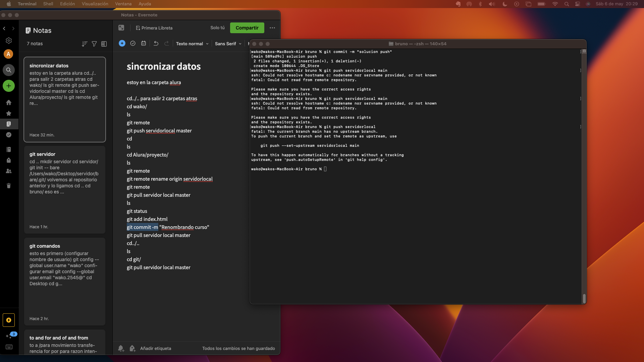Screen dimensions: 644x362
Task: Expand the note with the top-left expand icon
Action: pyautogui.click(x=121, y=28)
